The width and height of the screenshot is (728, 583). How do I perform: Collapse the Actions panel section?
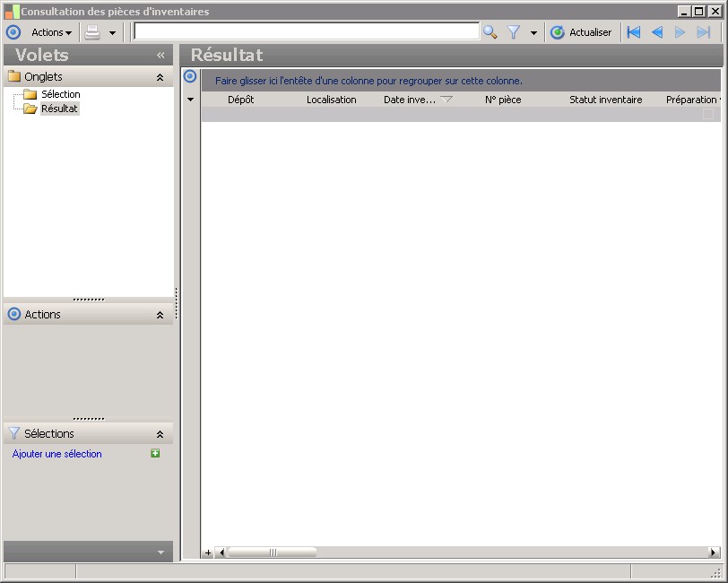click(x=160, y=315)
